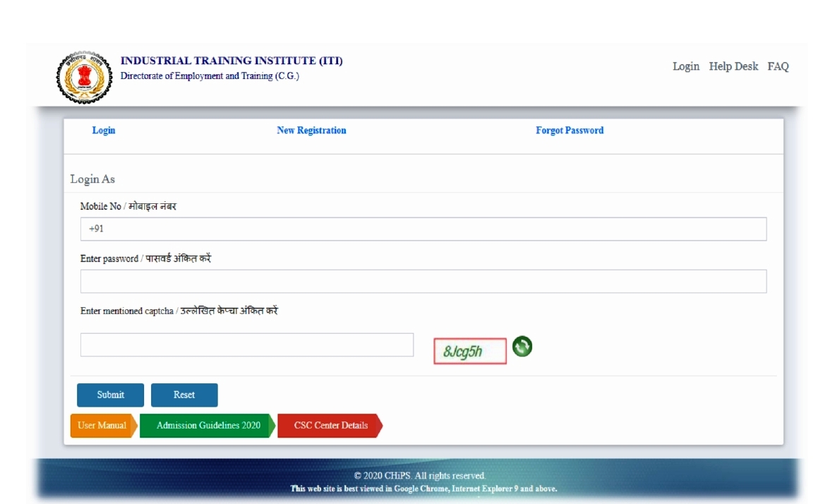The image size is (830, 504).
Task: Switch to the New Registration tab
Action: (310, 130)
